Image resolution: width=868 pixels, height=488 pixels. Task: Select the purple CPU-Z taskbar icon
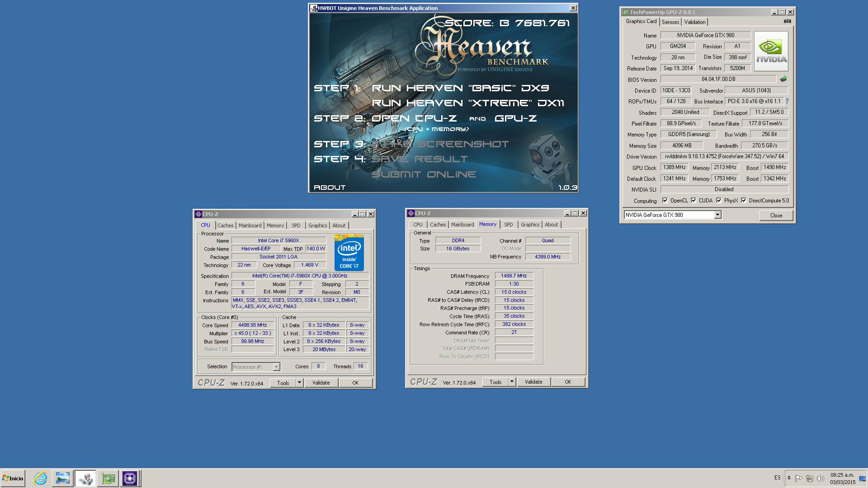[130, 478]
